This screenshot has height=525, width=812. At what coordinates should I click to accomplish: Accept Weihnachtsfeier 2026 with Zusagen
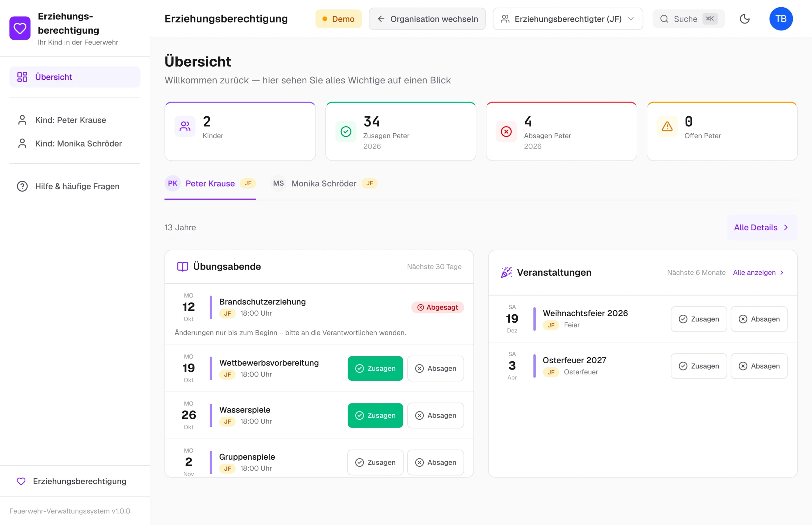tap(699, 319)
